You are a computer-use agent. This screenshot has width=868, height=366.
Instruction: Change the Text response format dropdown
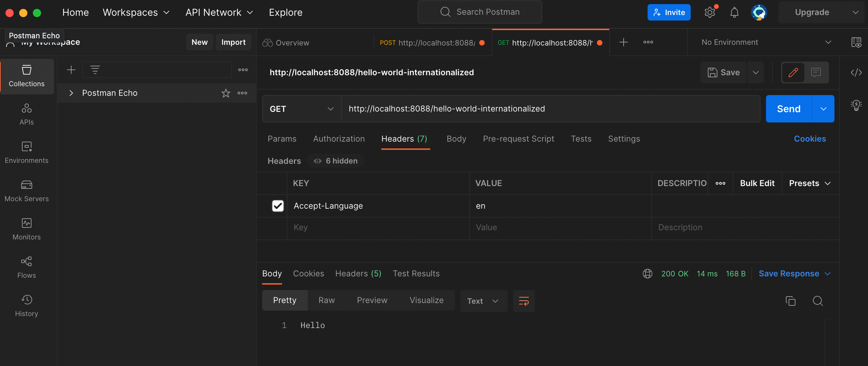(x=483, y=301)
